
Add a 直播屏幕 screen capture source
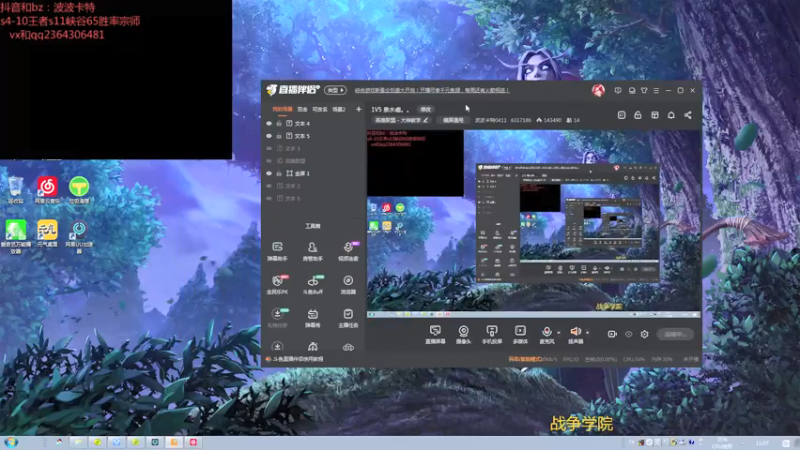435,335
